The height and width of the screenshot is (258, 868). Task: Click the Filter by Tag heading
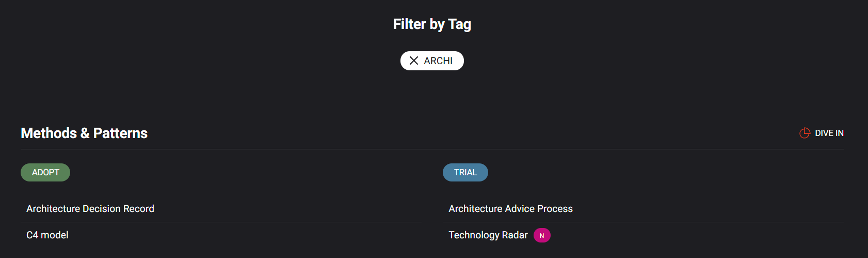[432, 24]
